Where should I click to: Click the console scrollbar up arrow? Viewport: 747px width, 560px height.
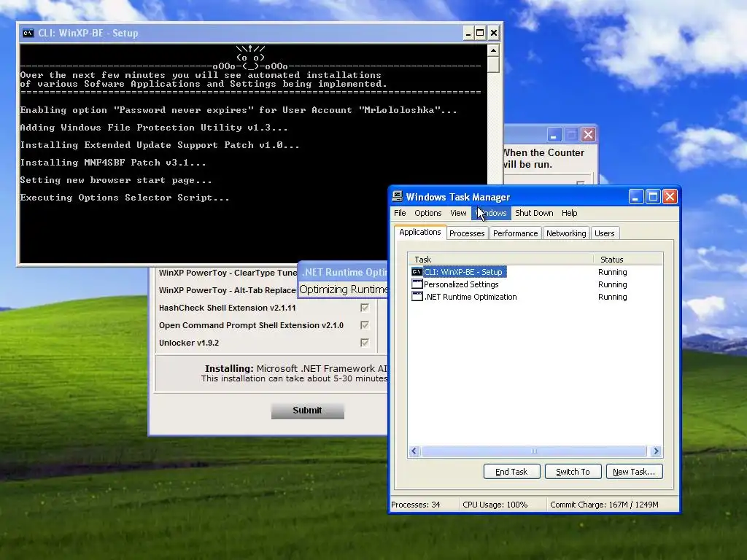point(494,50)
